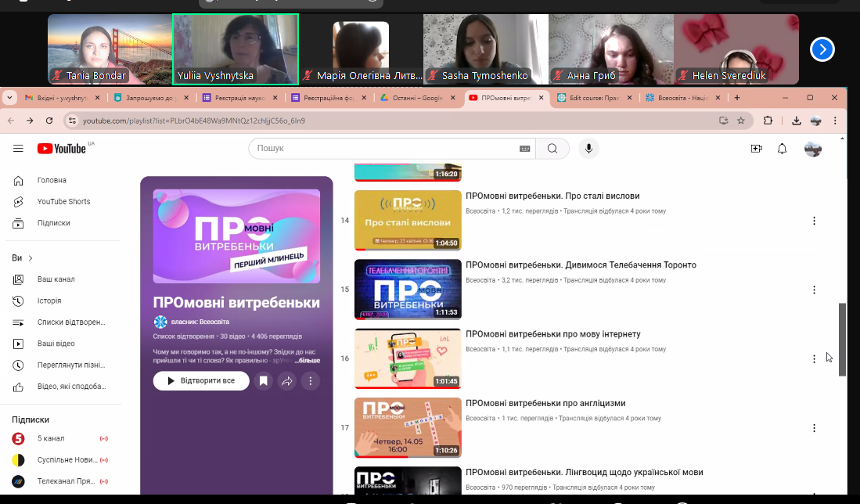860x504 pixels.
Task: Expand the "Ви" section chevron
Action: pyautogui.click(x=31, y=258)
